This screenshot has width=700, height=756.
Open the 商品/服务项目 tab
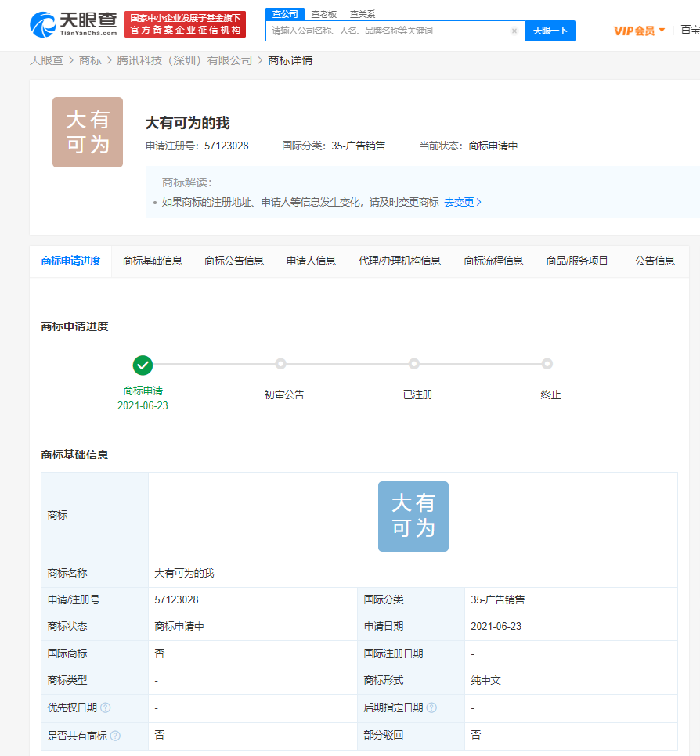[576, 261]
